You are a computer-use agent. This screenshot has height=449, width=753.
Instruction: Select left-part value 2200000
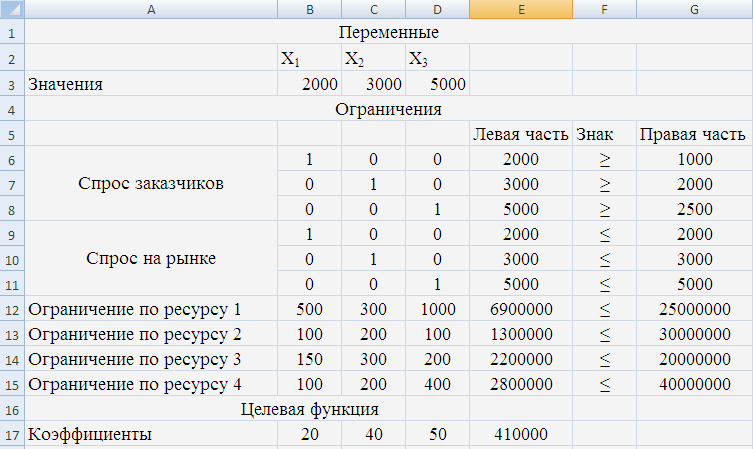coord(521,359)
